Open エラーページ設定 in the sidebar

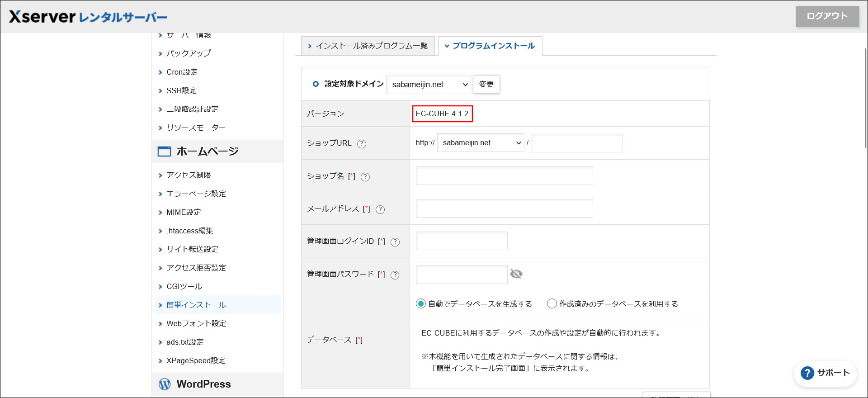click(196, 194)
